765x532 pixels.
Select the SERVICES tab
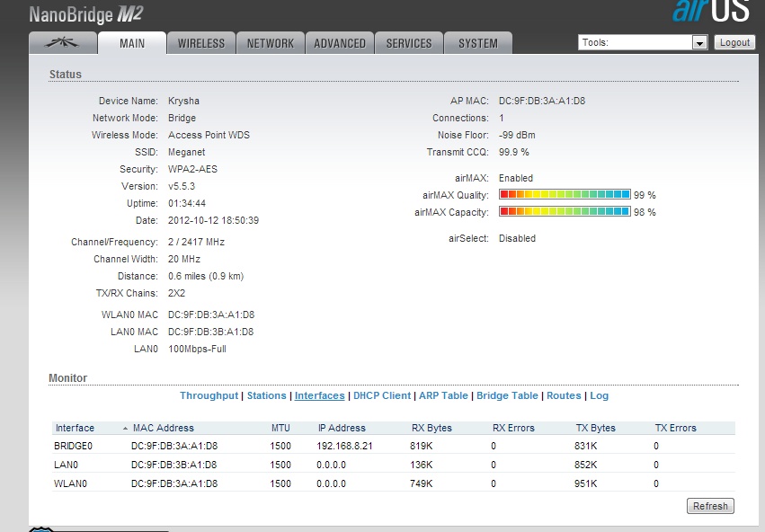409,43
